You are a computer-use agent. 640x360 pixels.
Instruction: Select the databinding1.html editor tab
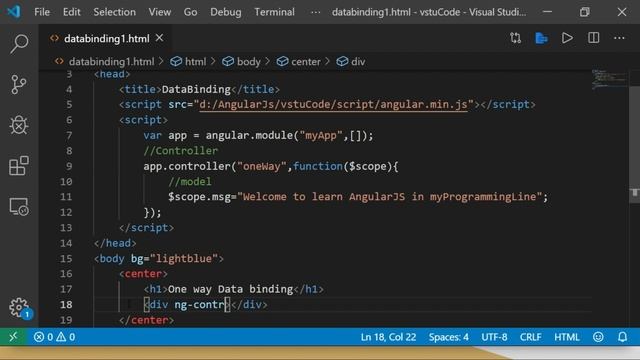point(107,38)
